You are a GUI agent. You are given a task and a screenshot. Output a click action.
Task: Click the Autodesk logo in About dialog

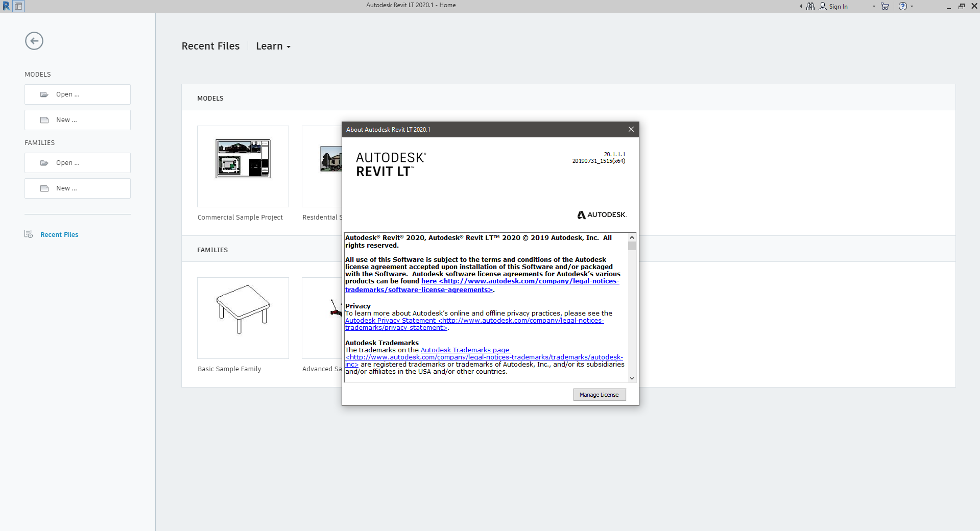(602, 215)
